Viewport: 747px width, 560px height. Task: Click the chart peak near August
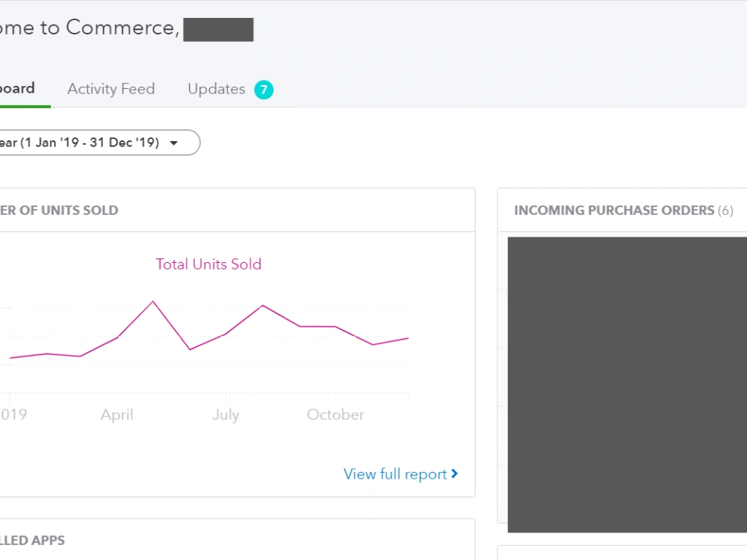coord(263,305)
